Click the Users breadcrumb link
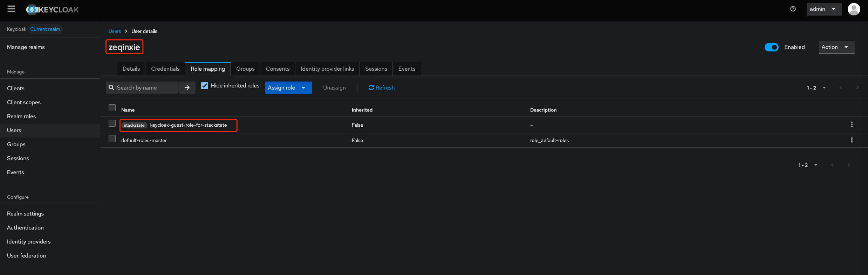Screen dimensions: 868x275 [115, 31]
